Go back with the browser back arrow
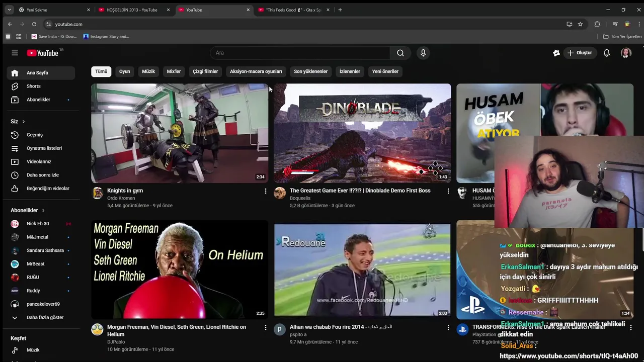 [x=10, y=24]
